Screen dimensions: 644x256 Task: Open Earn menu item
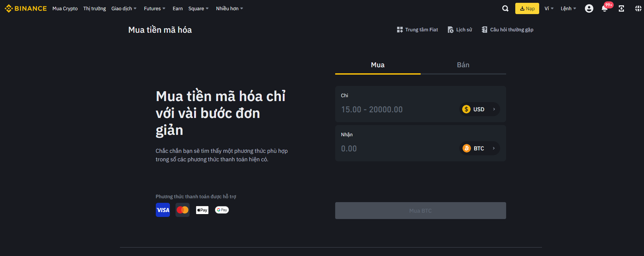click(x=178, y=8)
